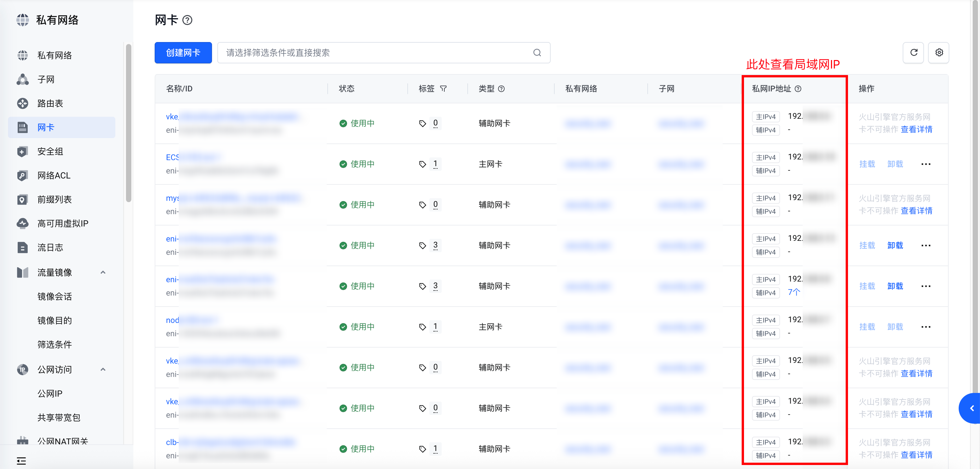Click the 7个 secondary IPv4 link
This screenshot has width=980, height=469.
click(794, 292)
